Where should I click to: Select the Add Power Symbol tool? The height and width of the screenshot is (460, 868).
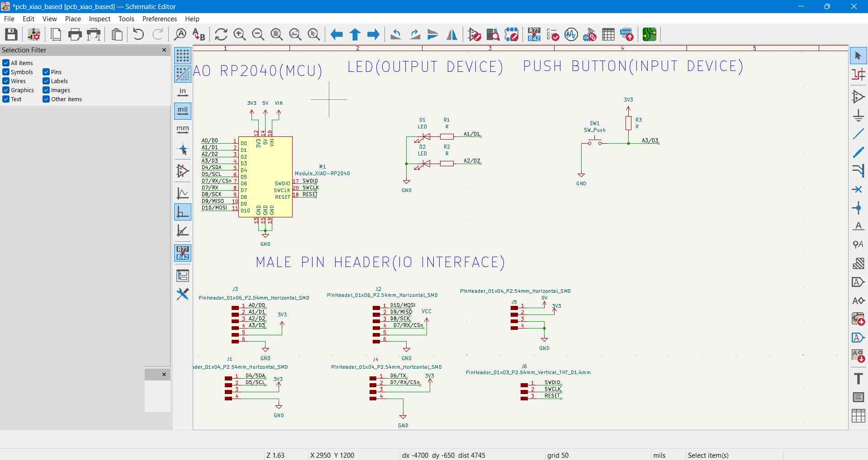[858, 116]
